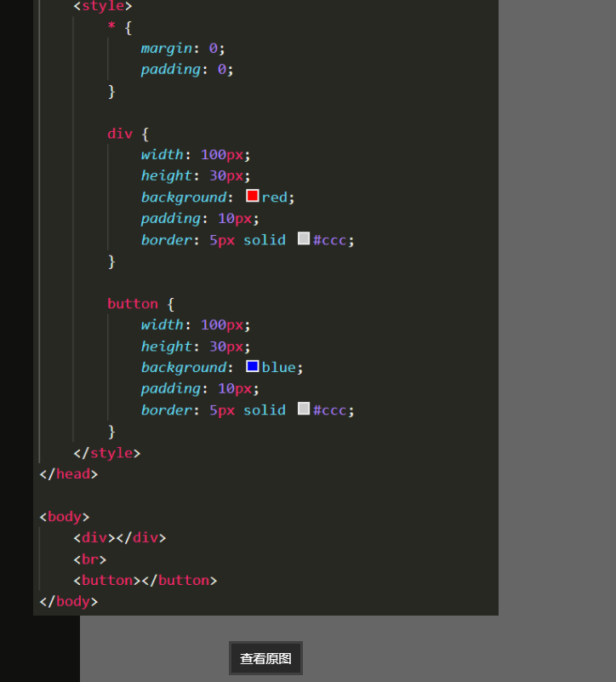Viewport: 616px width, 682px height.
Task: Click the opening <body> tag
Action: point(65,517)
